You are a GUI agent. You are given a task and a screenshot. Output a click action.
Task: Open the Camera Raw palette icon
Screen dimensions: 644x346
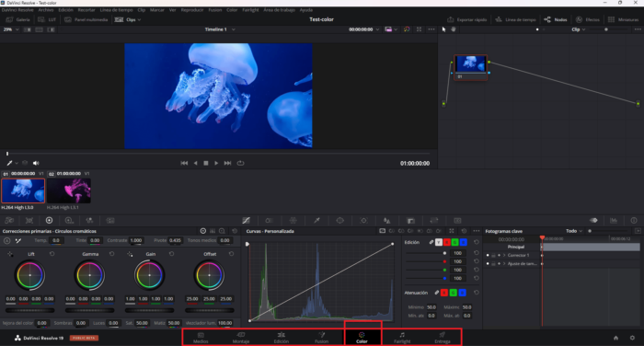coord(9,221)
